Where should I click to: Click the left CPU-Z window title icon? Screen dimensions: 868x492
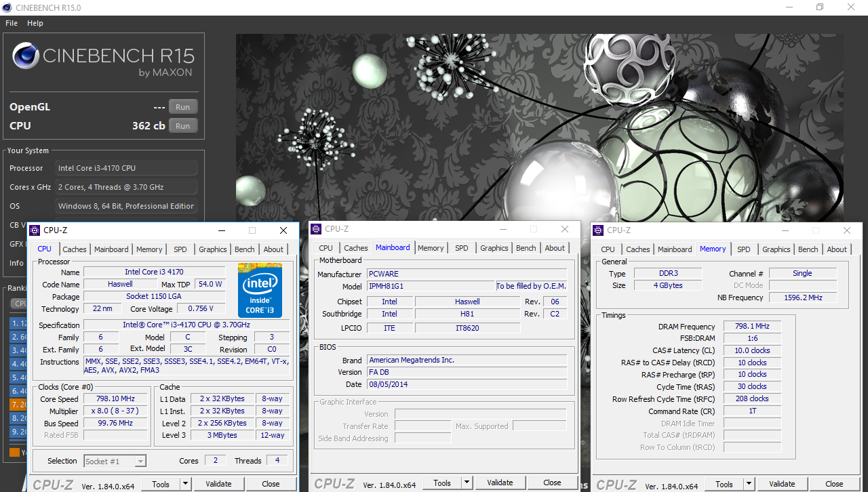[36, 230]
